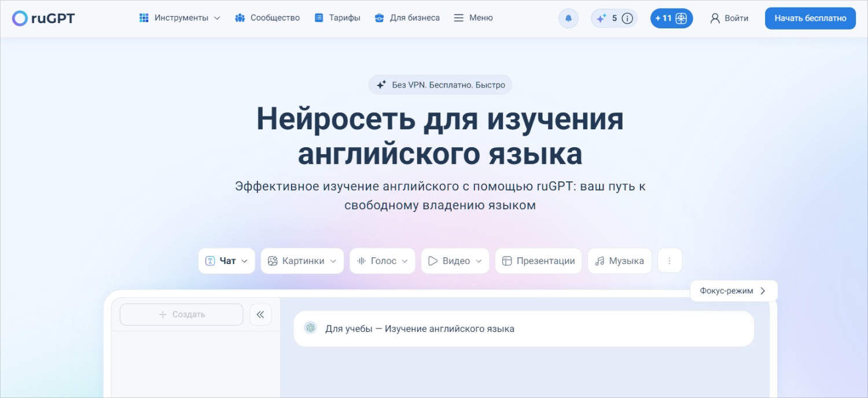Expand the Голос dropdown
Viewport: 868px width, 398px height.
(x=404, y=261)
